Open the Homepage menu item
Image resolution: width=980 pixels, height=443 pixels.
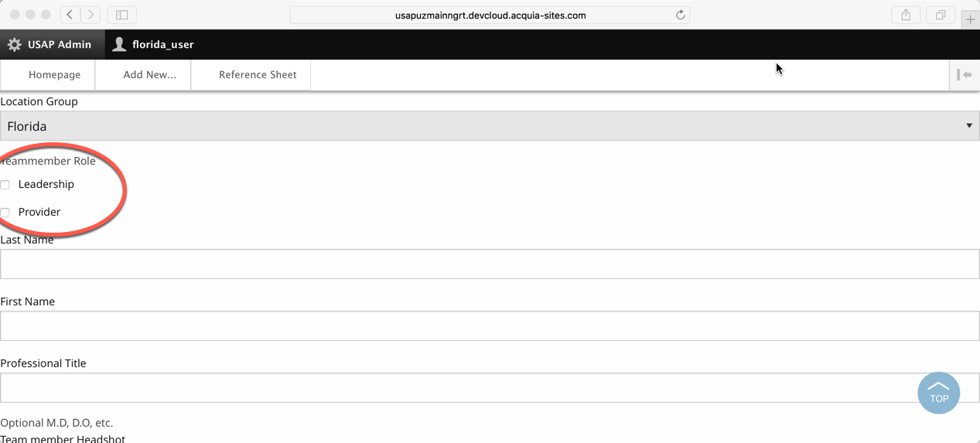[54, 75]
